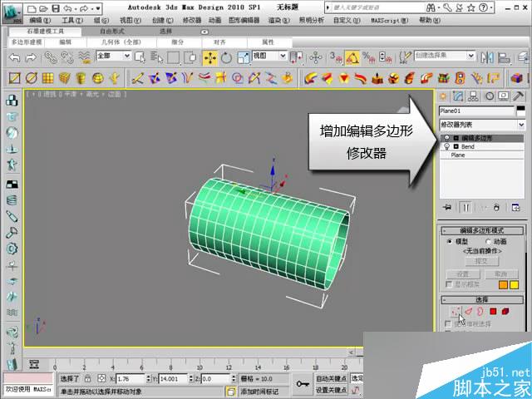
Task: Select vertex sub-object level icon
Action: click(456, 312)
